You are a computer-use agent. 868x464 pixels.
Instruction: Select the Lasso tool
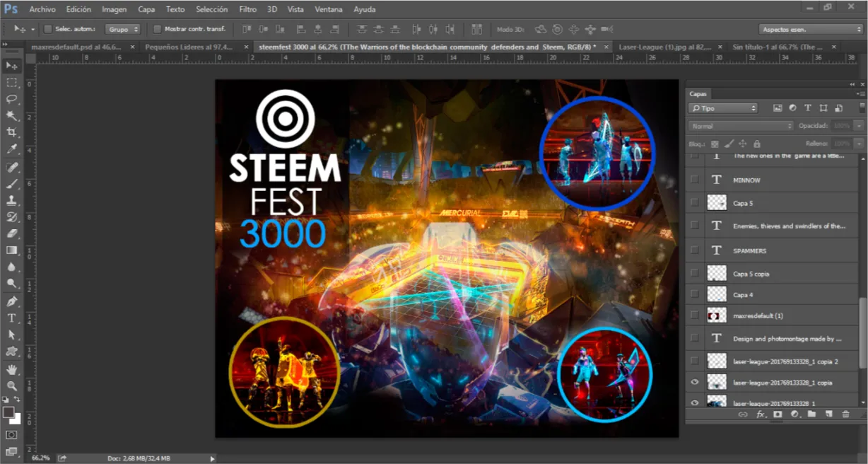pos(12,99)
